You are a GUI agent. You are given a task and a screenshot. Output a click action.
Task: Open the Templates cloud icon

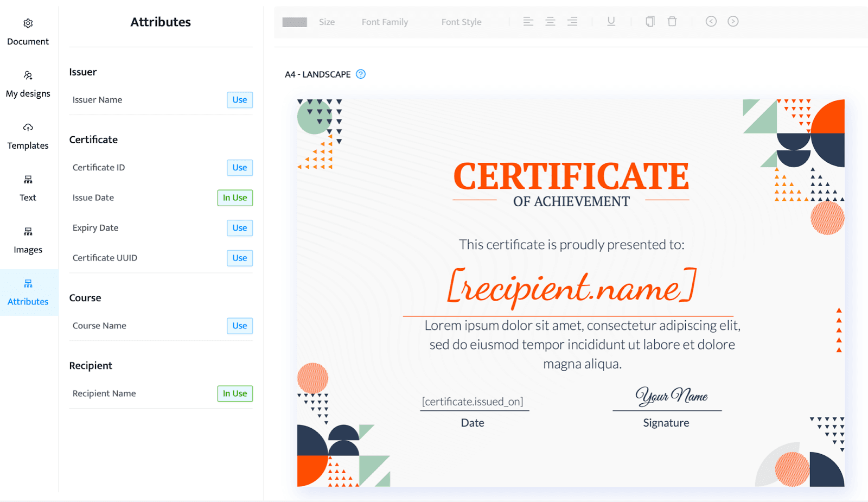(28, 128)
